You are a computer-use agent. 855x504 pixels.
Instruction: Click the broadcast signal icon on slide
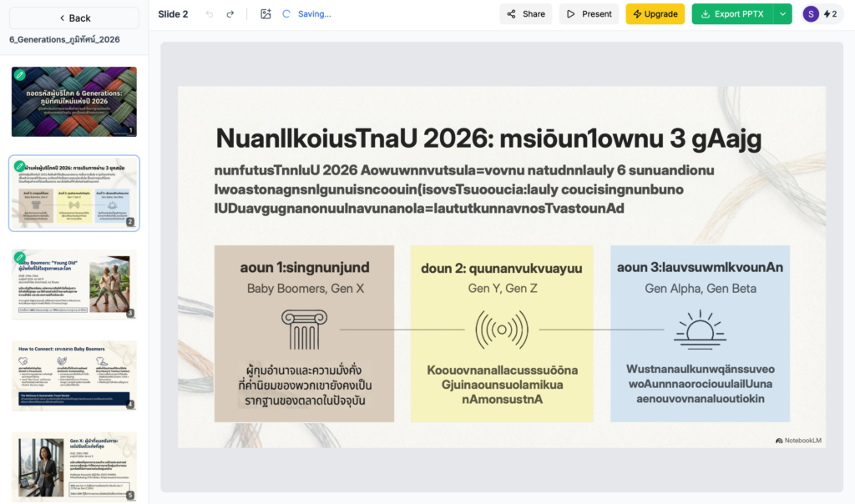coord(501,329)
